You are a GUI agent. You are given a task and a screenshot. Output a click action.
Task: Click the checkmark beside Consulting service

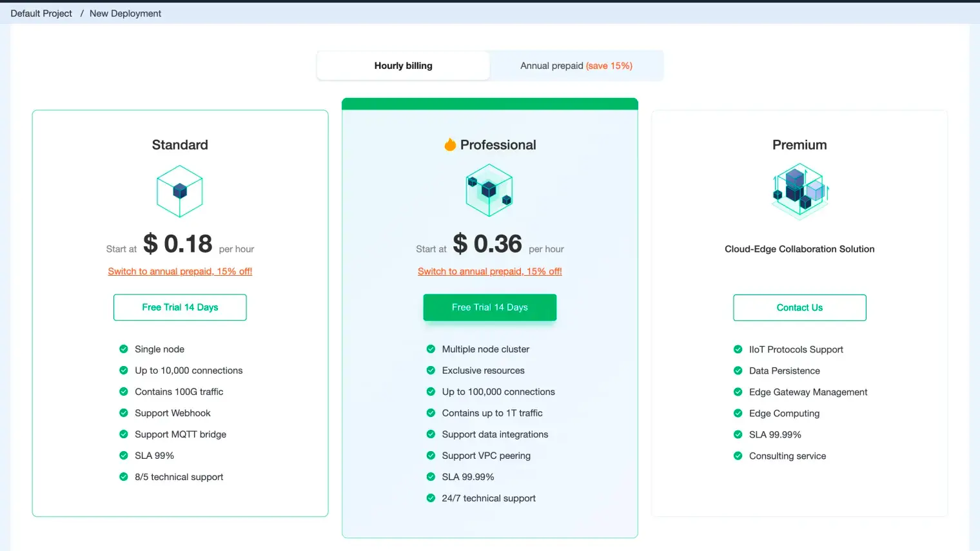738,456
